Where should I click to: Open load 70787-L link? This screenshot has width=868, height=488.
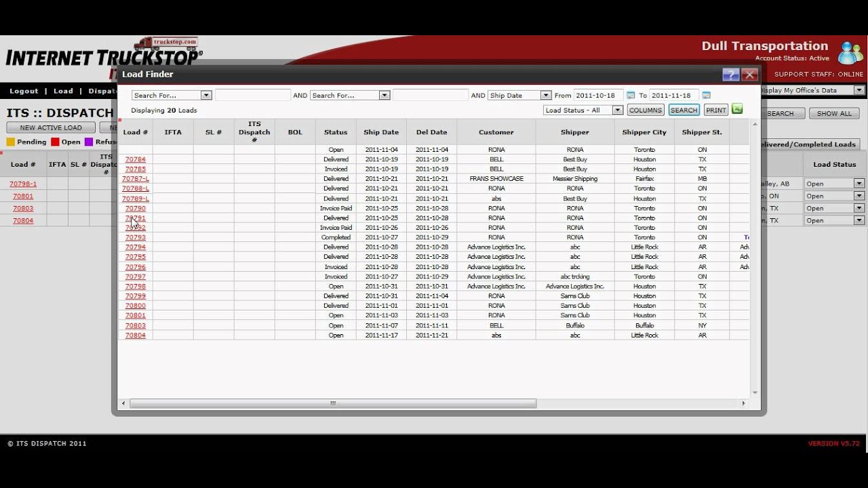(136, 179)
